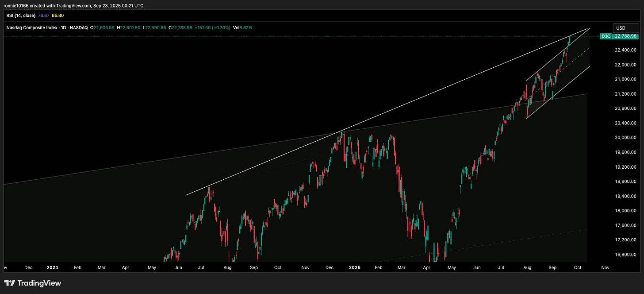Viewport: 644px width, 294px height.
Task: Click the 21,200.00 price axis label
Action: pos(625,94)
